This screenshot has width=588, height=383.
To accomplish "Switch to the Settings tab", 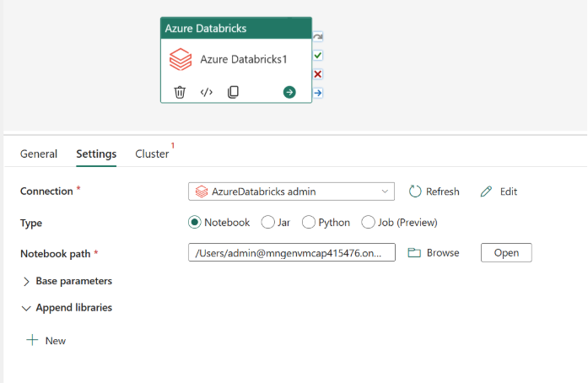I will click(96, 154).
